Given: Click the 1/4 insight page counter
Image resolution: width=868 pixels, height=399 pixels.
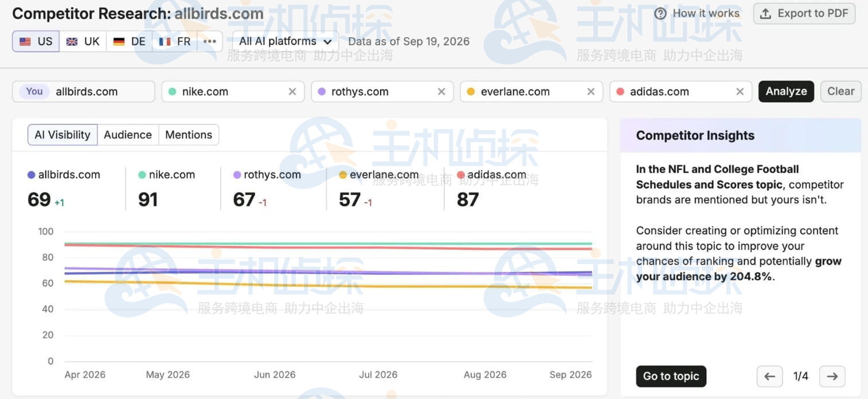Looking at the screenshot, I should click(801, 377).
